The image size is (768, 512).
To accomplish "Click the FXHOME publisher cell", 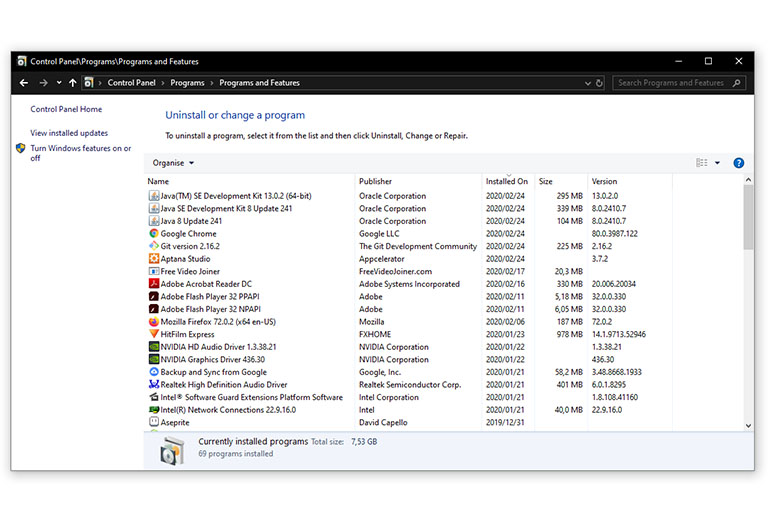I will coord(375,335).
